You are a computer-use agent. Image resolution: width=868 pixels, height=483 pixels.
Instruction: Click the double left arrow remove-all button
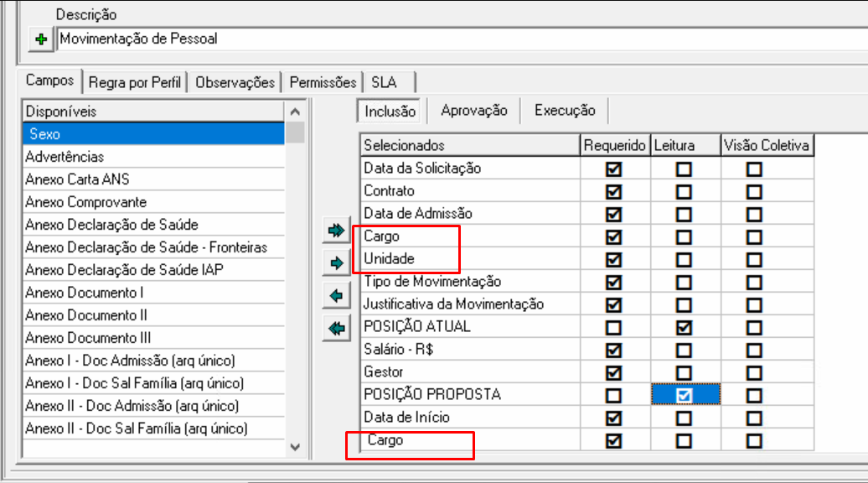tap(336, 329)
